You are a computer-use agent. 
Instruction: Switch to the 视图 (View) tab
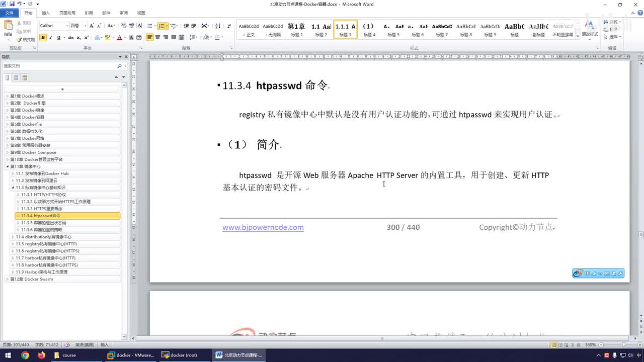point(141,13)
